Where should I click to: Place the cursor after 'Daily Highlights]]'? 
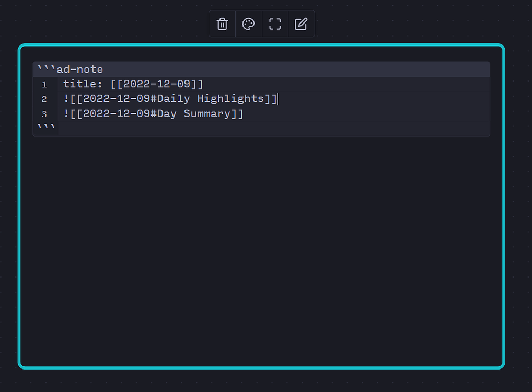pos(278,99)
